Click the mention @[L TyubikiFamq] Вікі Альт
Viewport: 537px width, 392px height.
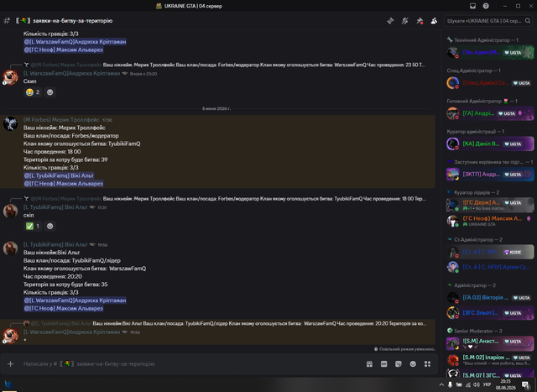pos(59,175)
